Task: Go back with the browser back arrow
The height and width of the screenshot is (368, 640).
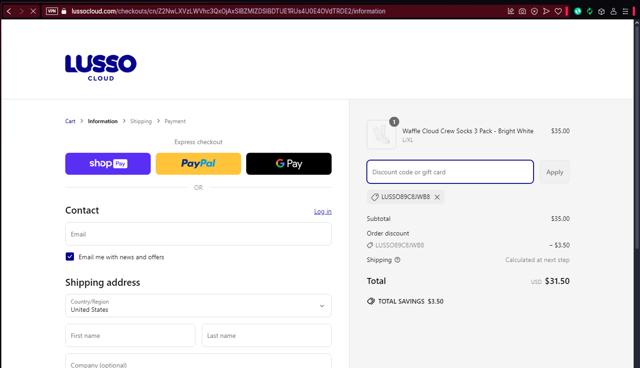Action: (x=9, y=11)
